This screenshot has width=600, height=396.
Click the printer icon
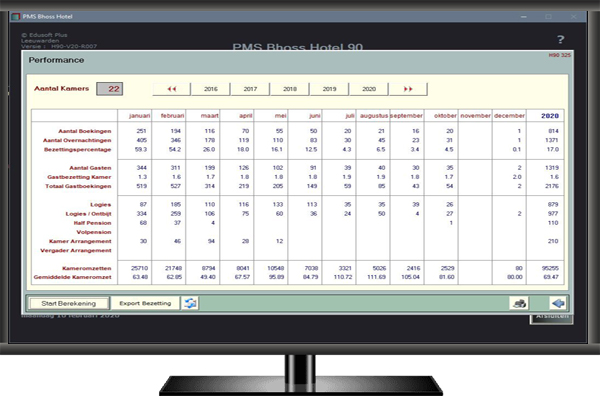click(519, 303)
